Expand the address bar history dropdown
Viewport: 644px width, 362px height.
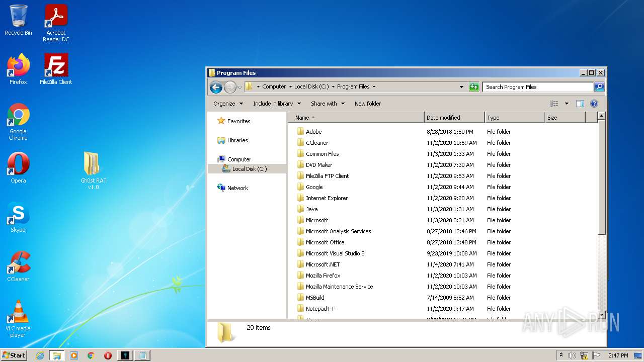coord(461,87)
